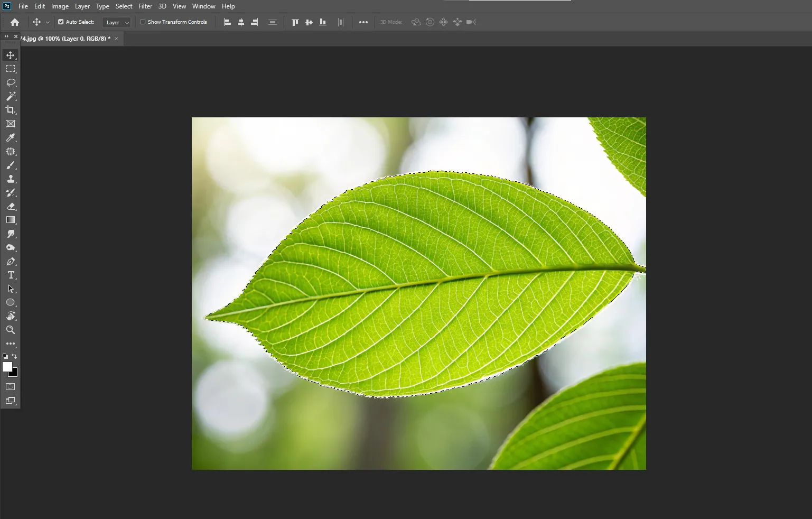Select the Eraser tool

point(11,207)
